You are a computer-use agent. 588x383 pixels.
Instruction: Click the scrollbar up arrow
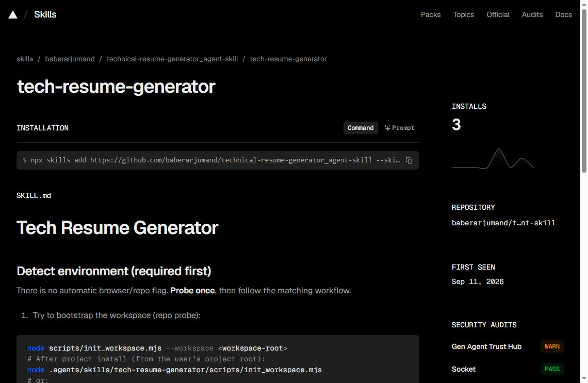click(x=584, y=4)
